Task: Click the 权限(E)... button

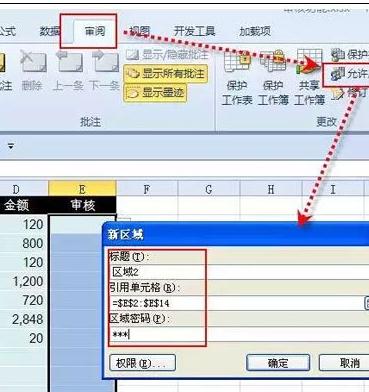Action: [x=142, y=363]
